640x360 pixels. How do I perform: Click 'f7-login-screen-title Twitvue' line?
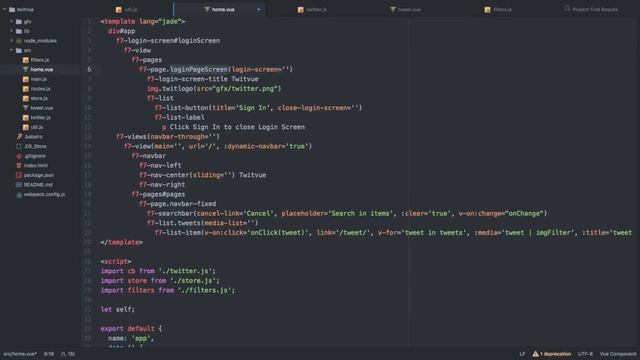pos(203,79)
